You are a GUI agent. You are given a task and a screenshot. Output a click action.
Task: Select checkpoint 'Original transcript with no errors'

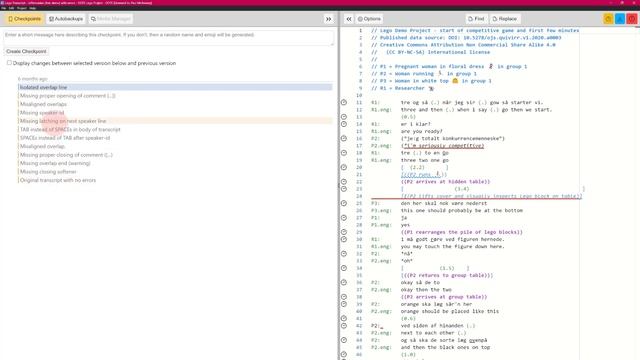175,180
